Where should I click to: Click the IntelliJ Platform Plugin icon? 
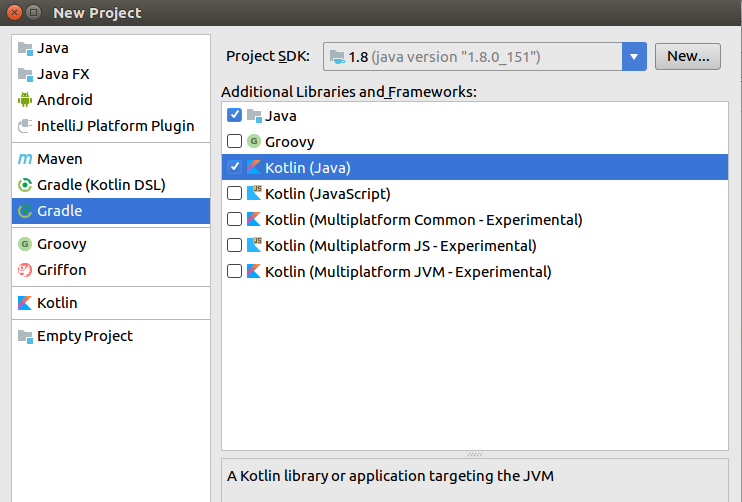[25, 126]
